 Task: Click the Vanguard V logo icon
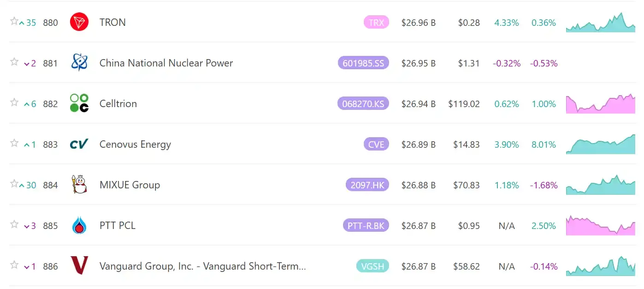[x=79, y=266]
